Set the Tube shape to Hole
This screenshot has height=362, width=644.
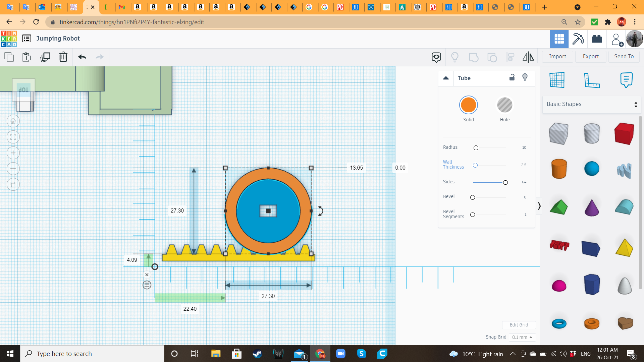504,105
